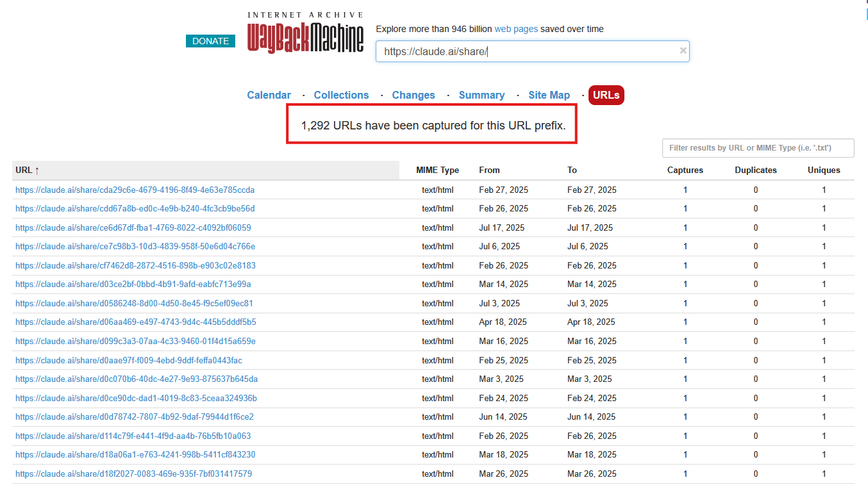Screen dimensions: 868x487
Task: Go to the Site Map tab
Action: tap(549, 95)
